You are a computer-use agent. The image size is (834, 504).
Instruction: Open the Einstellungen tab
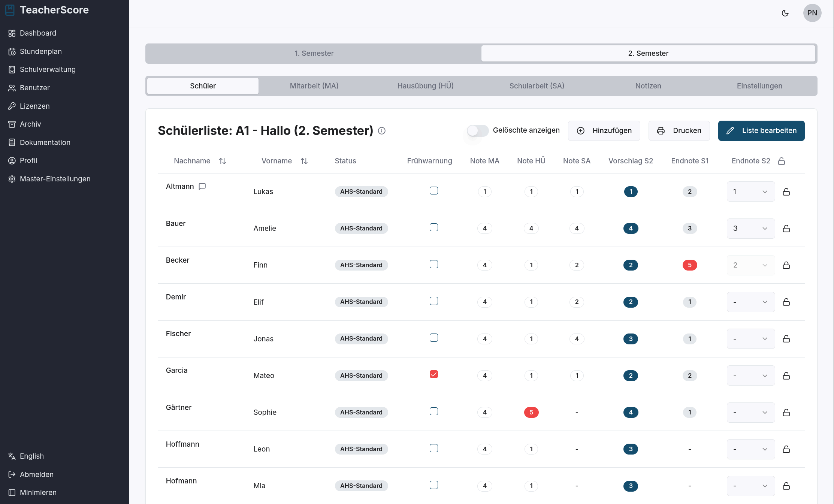(759, 86)
